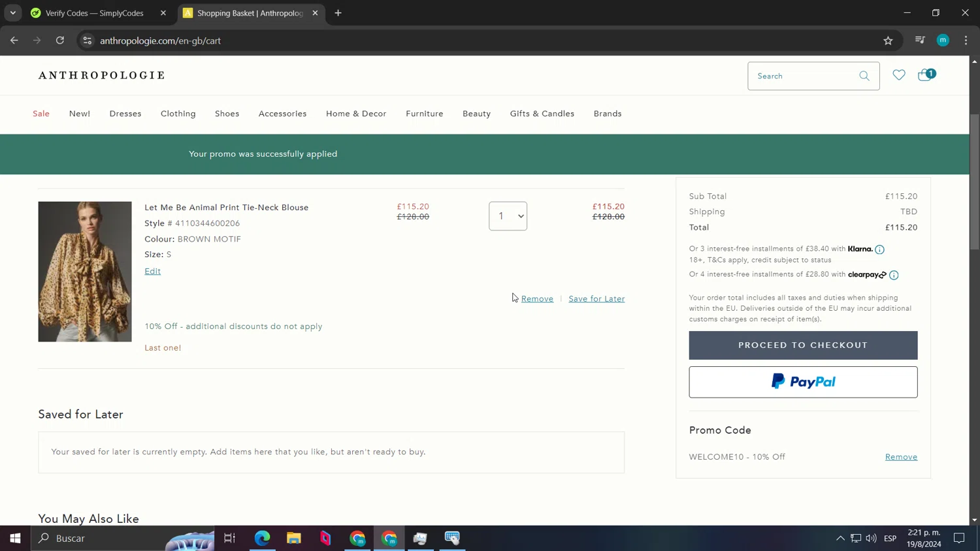
Task: Open the Furniture menu
Action: click(x=425, y=114)
